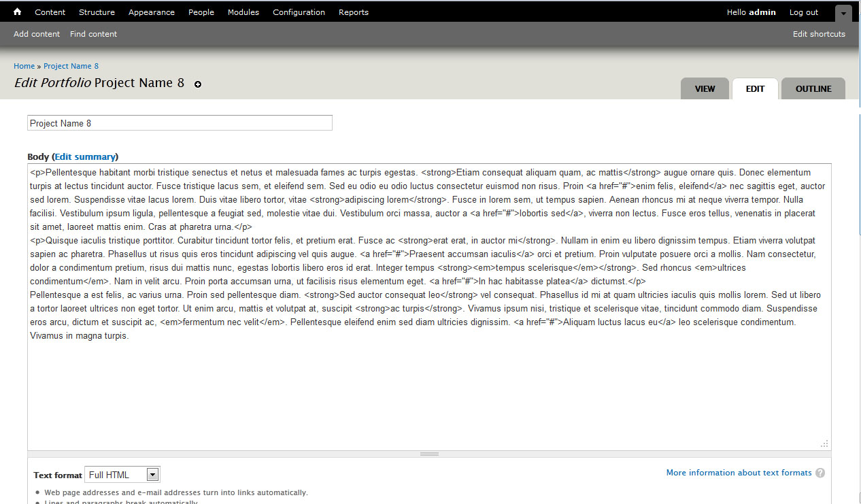
Task: Open the Structure admin menu
Action: coord(97,12)
